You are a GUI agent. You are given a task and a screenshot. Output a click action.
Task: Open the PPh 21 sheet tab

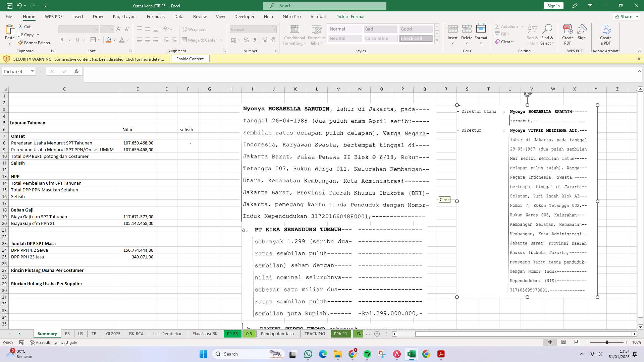click(340, 334)
